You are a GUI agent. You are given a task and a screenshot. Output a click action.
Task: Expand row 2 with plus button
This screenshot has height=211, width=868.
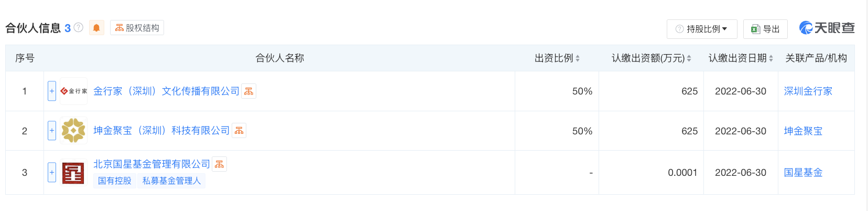tap(52, 131)
